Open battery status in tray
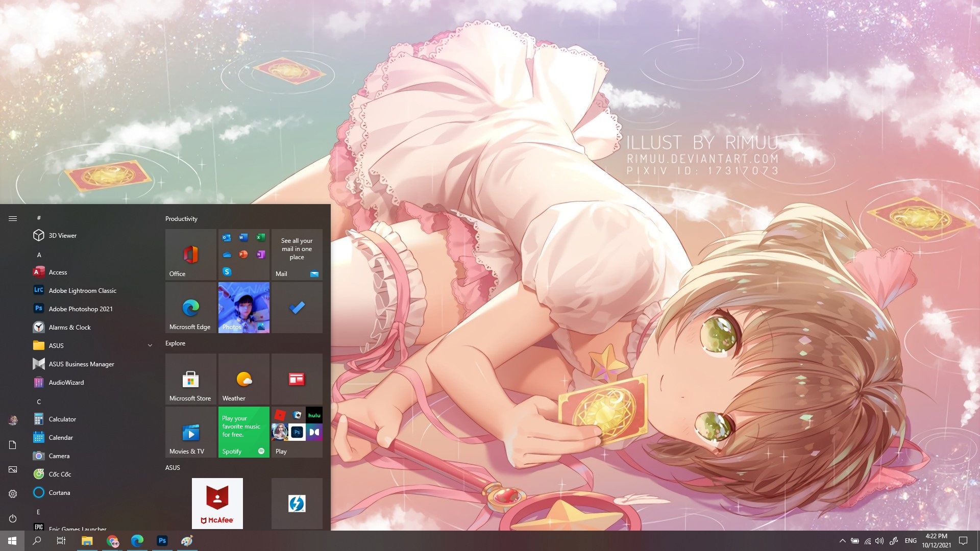Image resolution: width=980 pixels, height=551 pixels. [x=855, y=541]
